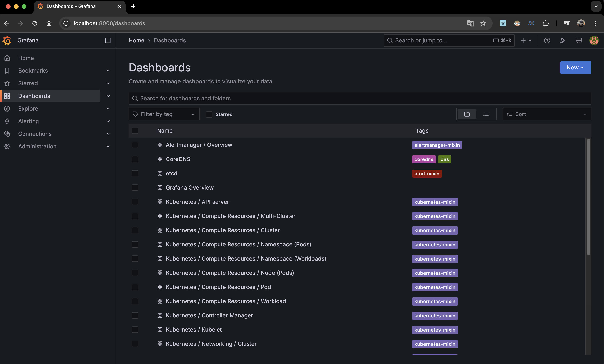Select Kubernetes / Kubelet checkbox

(x=135, y=330)
